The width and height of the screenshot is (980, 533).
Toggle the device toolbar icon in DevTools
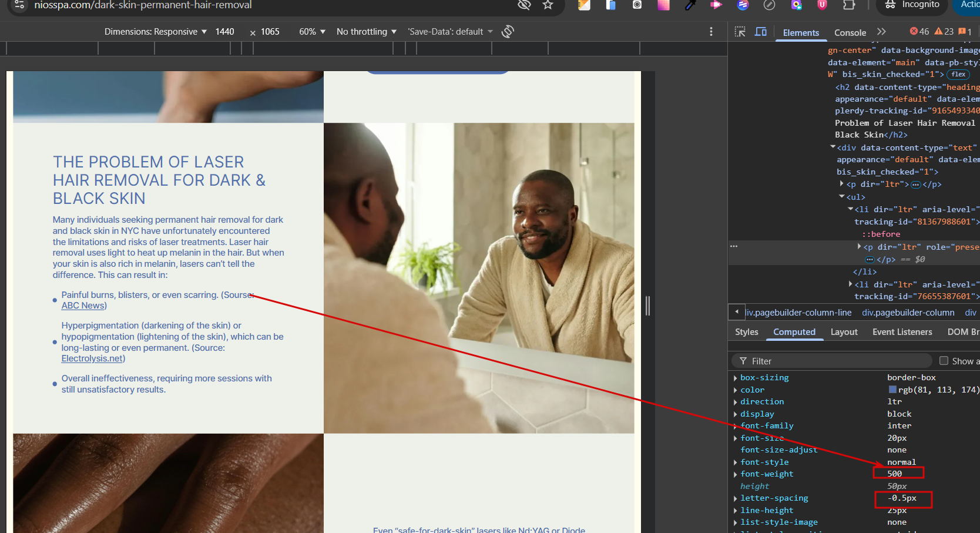[x=760, y=32]
